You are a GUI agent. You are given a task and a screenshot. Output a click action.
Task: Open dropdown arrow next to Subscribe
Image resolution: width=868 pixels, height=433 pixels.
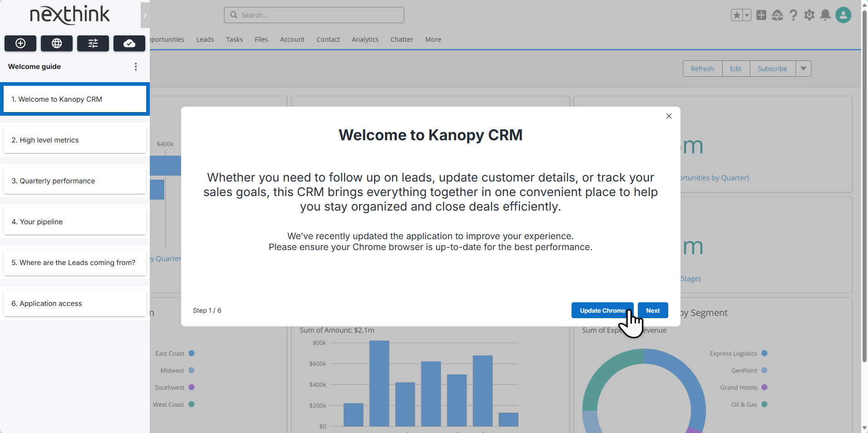click(803, 69)
